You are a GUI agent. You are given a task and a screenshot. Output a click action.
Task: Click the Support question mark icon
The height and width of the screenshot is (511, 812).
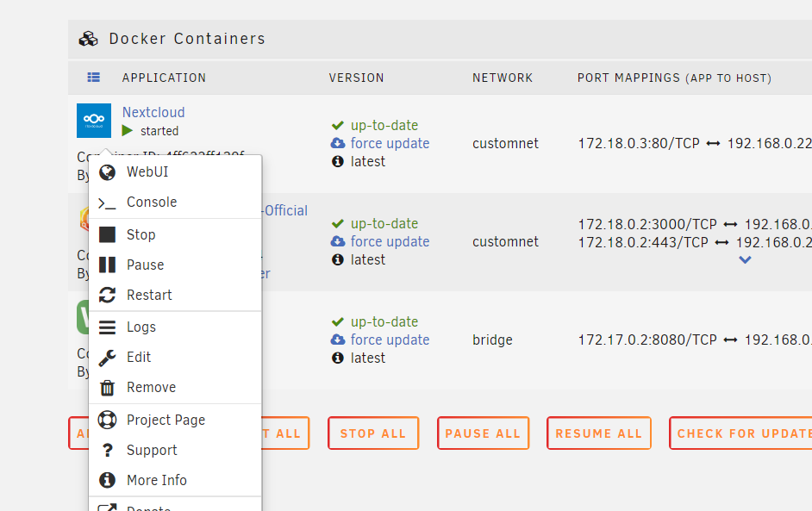click(107, 450)
